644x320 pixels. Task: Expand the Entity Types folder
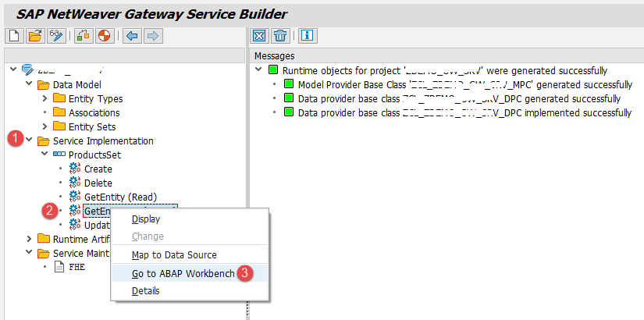(44, 99)
